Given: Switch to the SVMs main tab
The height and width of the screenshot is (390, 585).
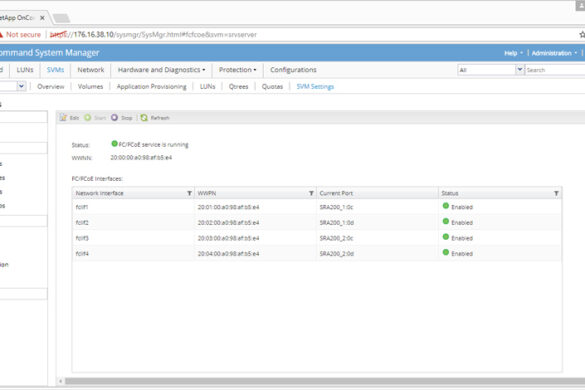Looking at the screenshot, I should tap(56, 70).
